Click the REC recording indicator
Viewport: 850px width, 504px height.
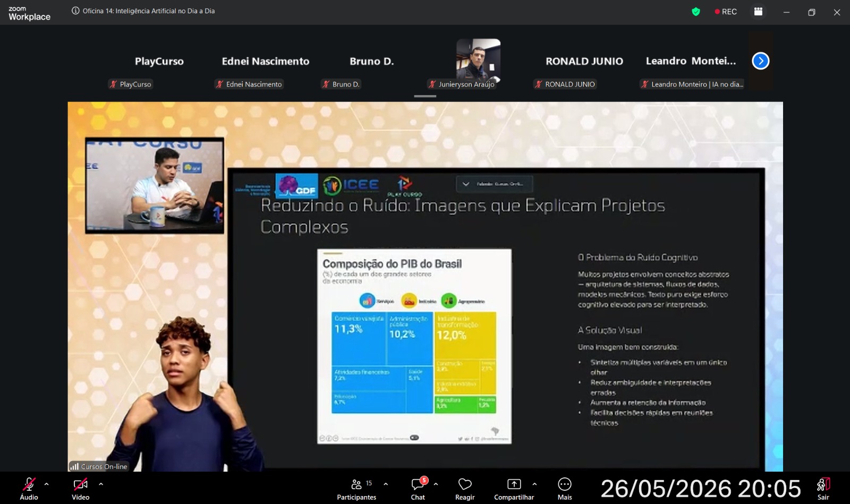(x=726, y=12)
